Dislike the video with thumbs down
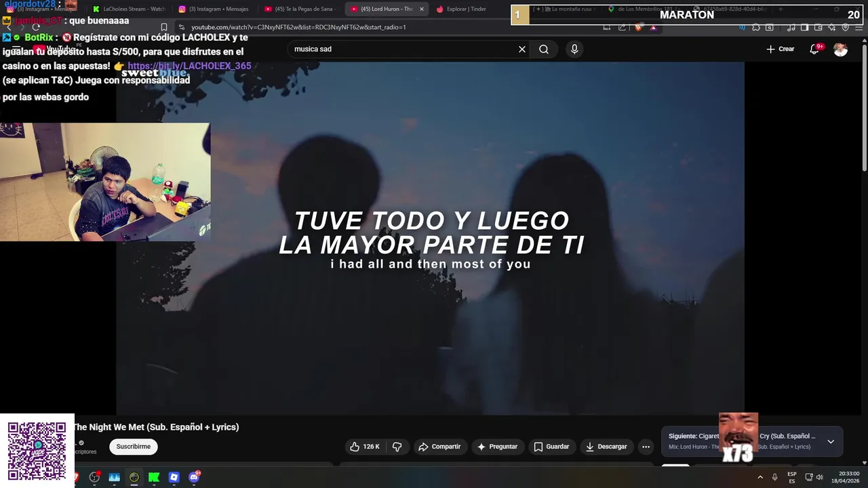The height and width of the screenshot is (488, 868). point(397,447)
